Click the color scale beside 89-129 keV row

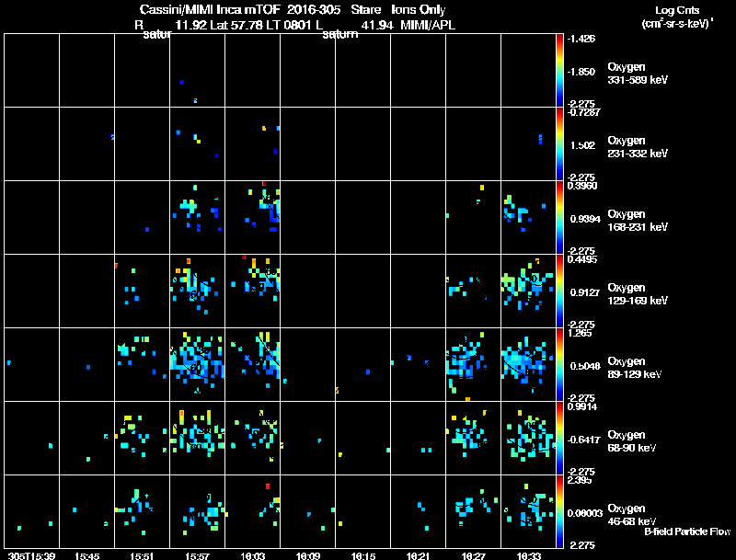[559, 364]
